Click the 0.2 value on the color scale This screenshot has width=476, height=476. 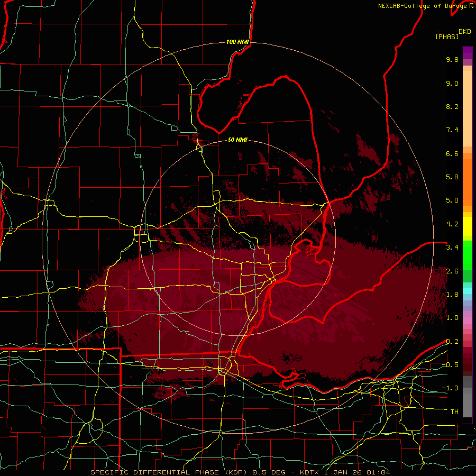pos(452,342)
